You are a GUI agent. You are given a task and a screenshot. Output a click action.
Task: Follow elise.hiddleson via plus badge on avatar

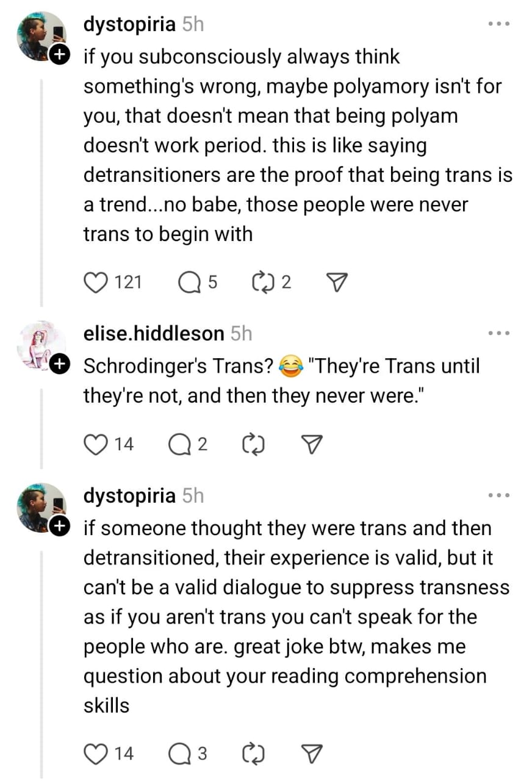coord(59,364)
